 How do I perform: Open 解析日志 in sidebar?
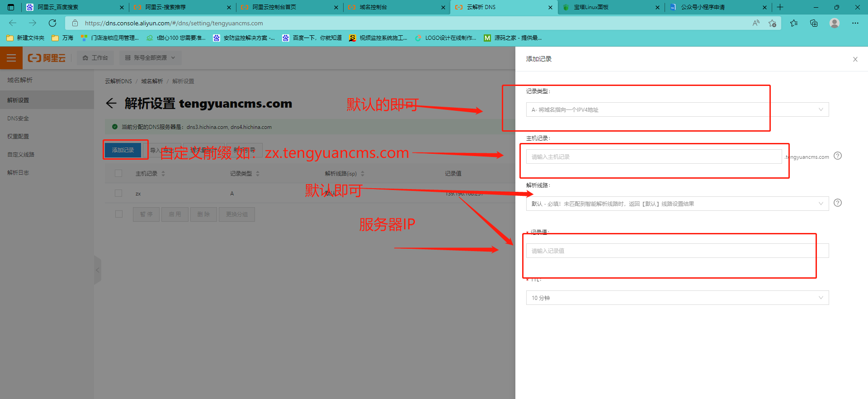[x=47, y=172]
